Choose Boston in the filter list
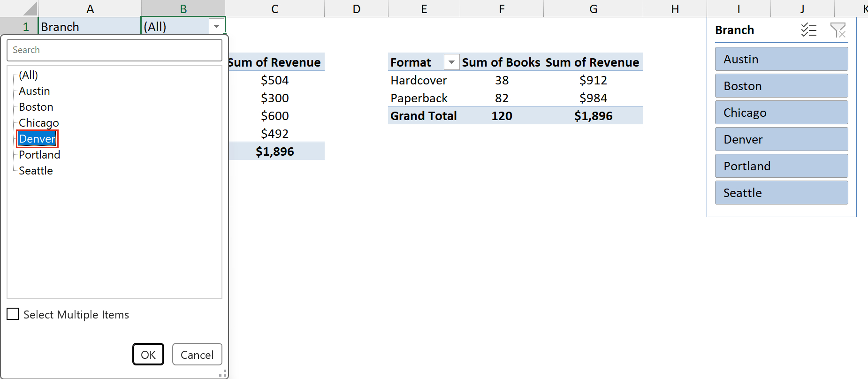The width and height of the screenshot is (868, 379). (x=36, y=107)
